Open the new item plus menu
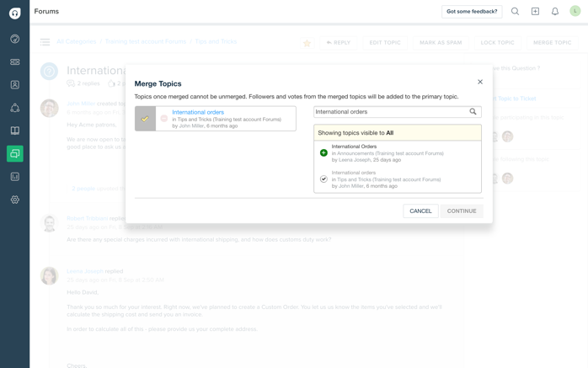Image resolution: width=588 pixels, height=368 pixels. [x=535, y=12]
